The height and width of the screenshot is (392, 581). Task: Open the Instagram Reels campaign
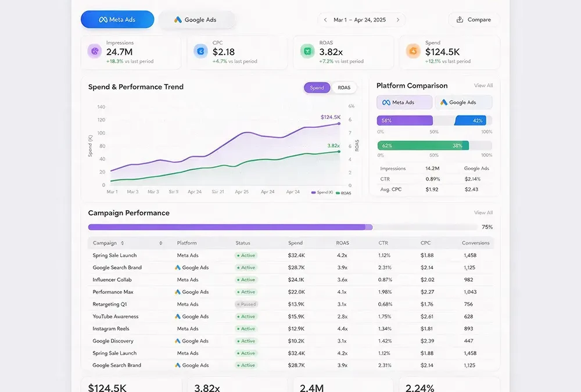[x=111, y=329]
